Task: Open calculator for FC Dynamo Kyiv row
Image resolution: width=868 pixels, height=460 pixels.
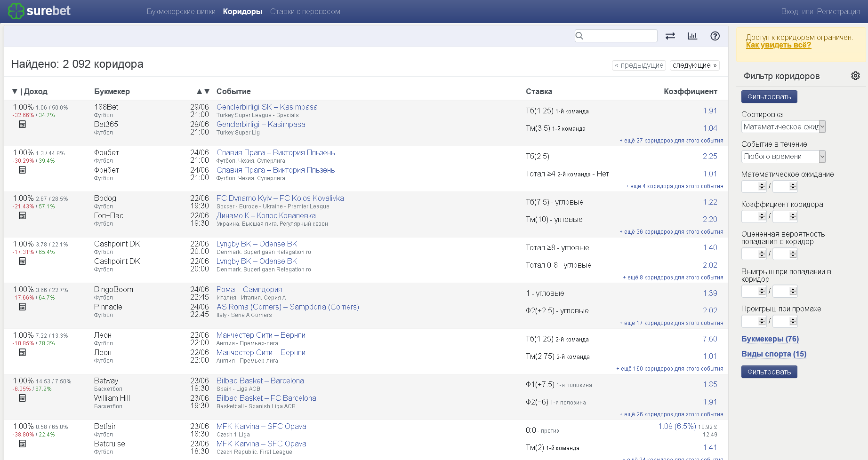Action: tap(22, 215)
